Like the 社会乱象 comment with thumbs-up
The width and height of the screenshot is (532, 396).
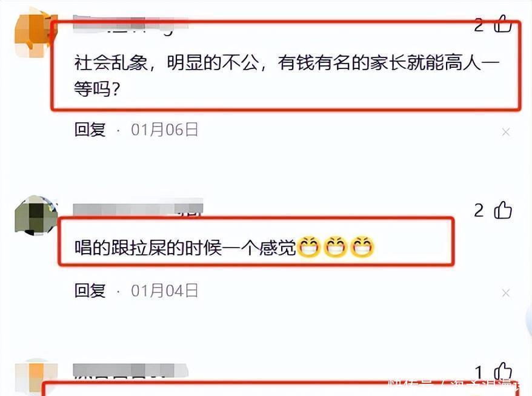(503, 24)
